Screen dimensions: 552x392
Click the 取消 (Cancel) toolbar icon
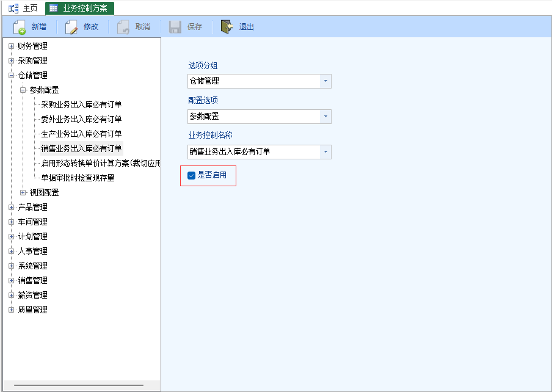[123, 27]
